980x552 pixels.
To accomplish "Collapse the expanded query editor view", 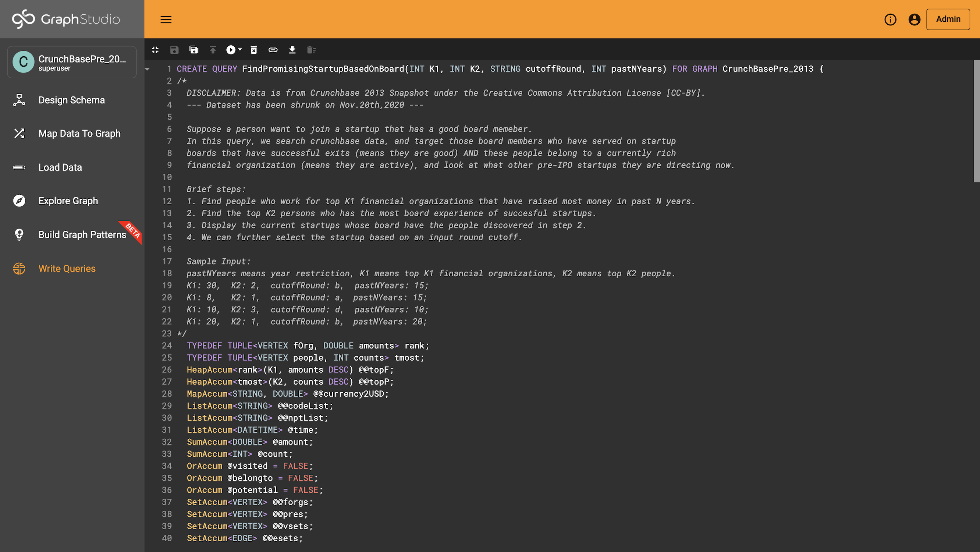I will click(x=155, y=50).
